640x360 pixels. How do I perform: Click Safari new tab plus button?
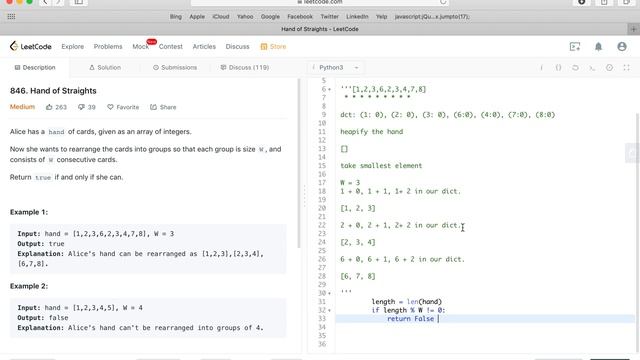point(633,29)
